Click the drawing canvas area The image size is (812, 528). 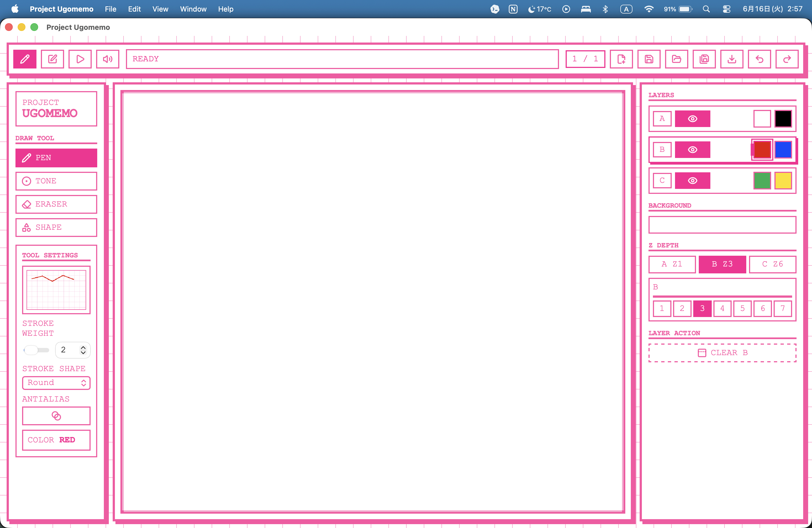(x=373, y=302)
